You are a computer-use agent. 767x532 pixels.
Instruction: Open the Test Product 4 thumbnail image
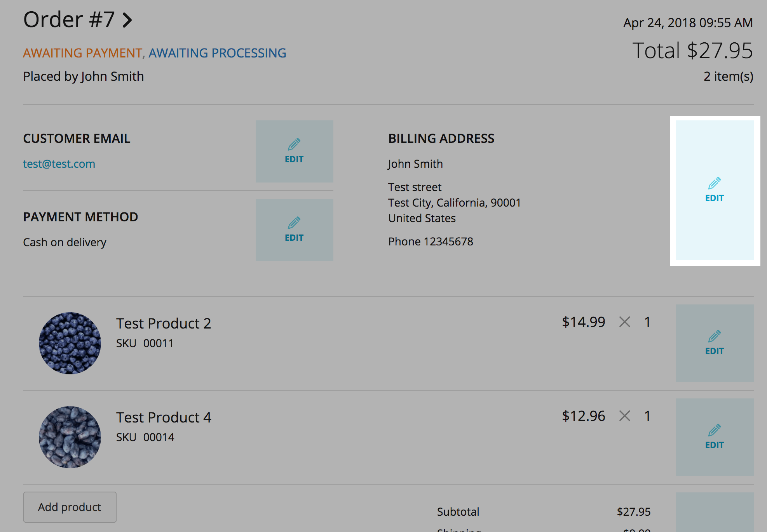coord(70,437)
